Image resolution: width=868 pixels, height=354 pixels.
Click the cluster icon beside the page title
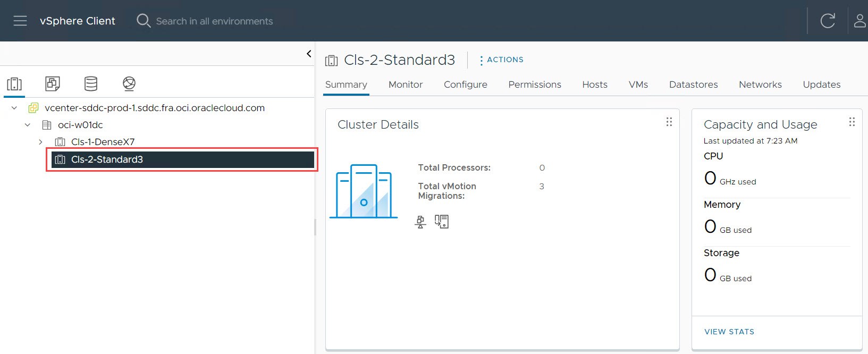click(332, 61)
